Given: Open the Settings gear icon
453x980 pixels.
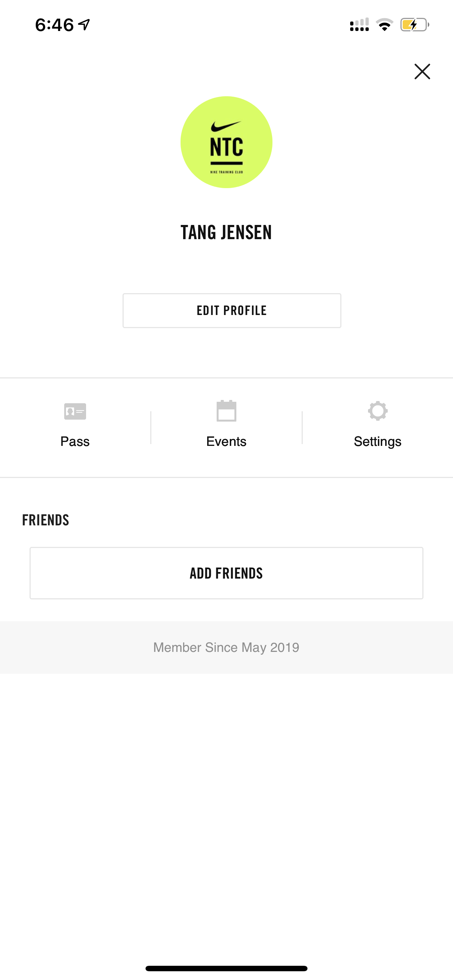Looking at the screenshot, I should [x=377, y=411].
